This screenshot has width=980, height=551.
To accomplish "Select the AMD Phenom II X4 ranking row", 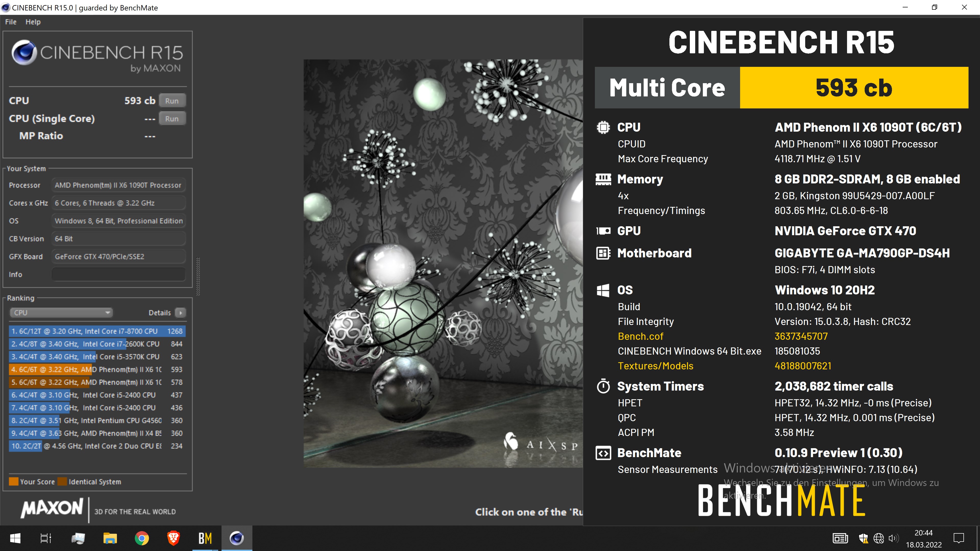I will 97,433.
